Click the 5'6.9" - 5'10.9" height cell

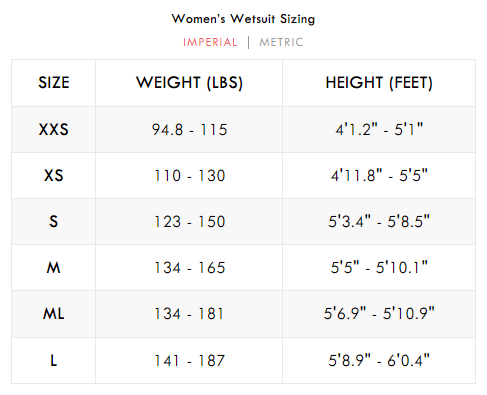379,314
